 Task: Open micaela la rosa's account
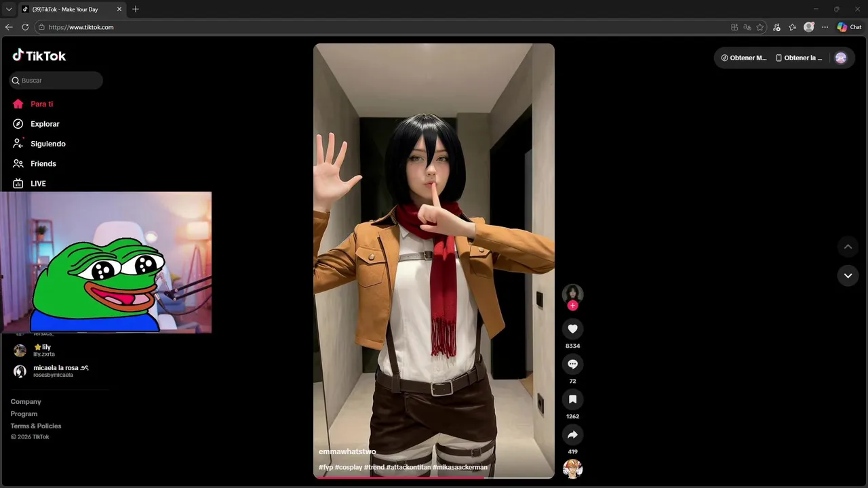51,371
